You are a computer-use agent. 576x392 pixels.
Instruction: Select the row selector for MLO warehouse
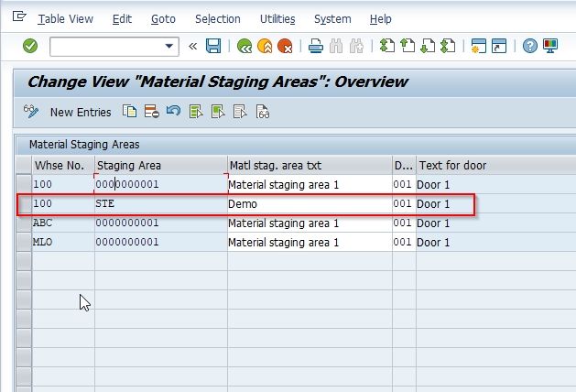(x=24, y=243)
